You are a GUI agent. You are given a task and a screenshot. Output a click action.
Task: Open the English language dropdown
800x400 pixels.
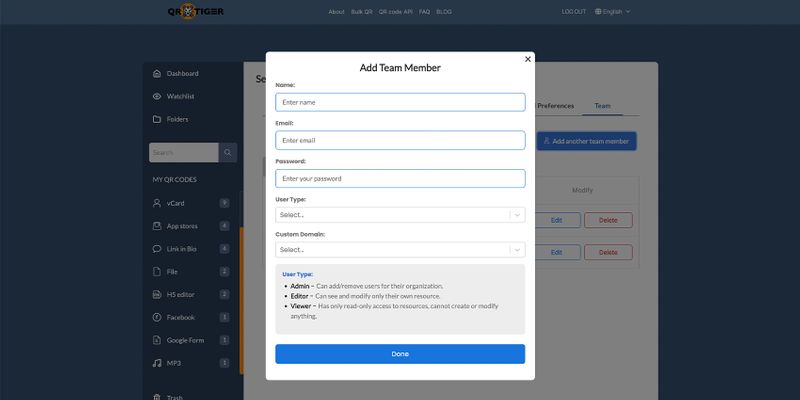(x=612, y=12)
